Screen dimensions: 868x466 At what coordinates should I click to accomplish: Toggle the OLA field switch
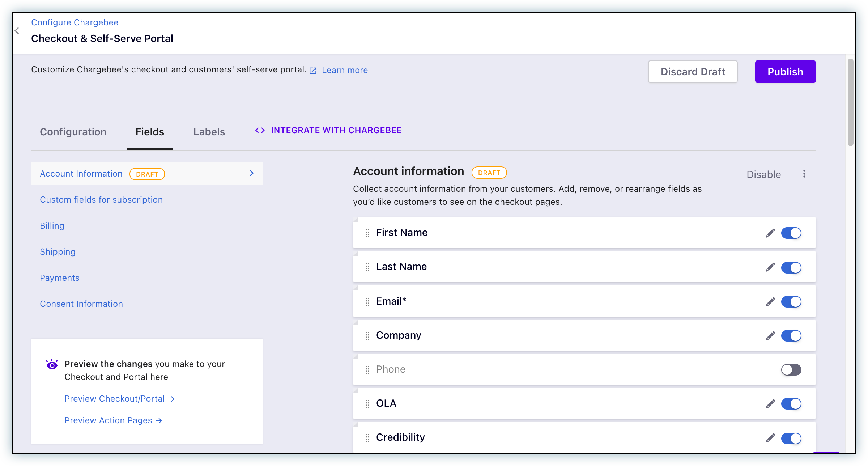[x=791, y=404]
